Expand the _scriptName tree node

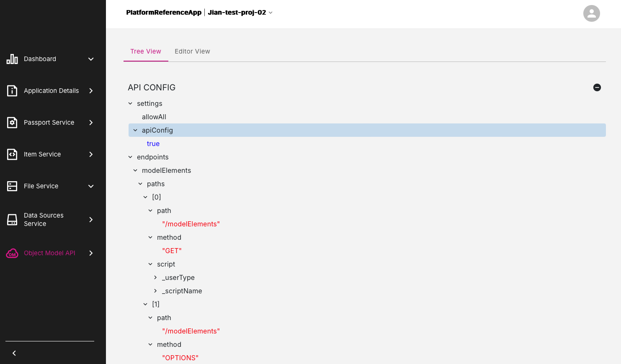[x=155, y=291]
